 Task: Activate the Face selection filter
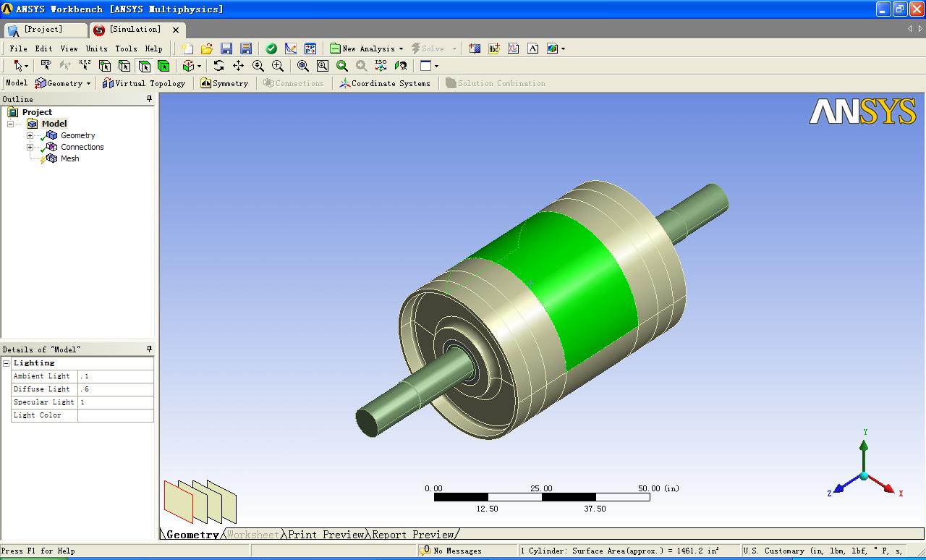[144, 66]
